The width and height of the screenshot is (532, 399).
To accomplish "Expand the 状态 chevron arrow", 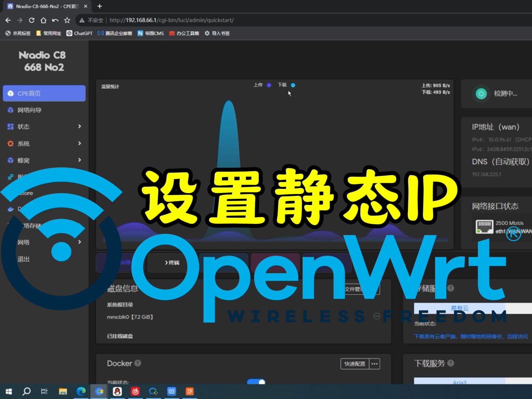I will (x=79, y=126).
